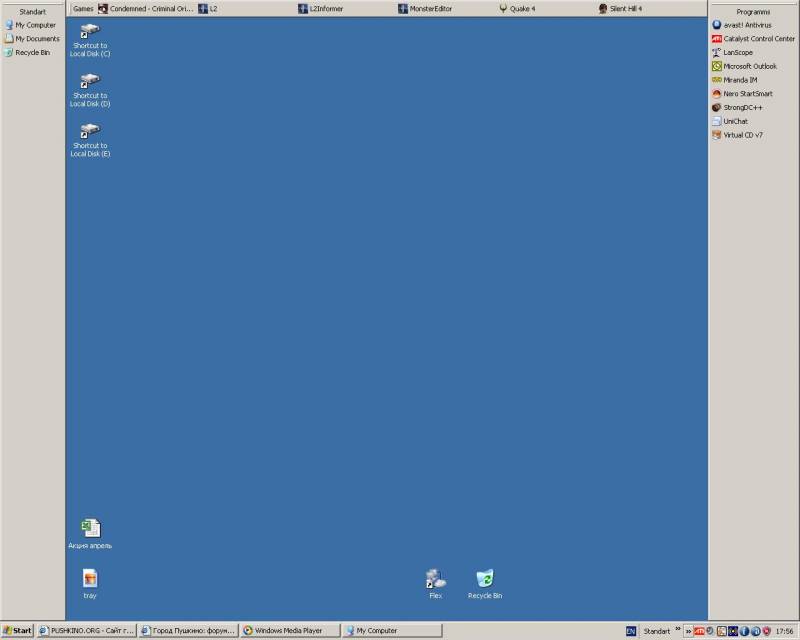
Task: Switch to PUSHKINO.ORG browser taskbar window
Action: tap(86, 631)
